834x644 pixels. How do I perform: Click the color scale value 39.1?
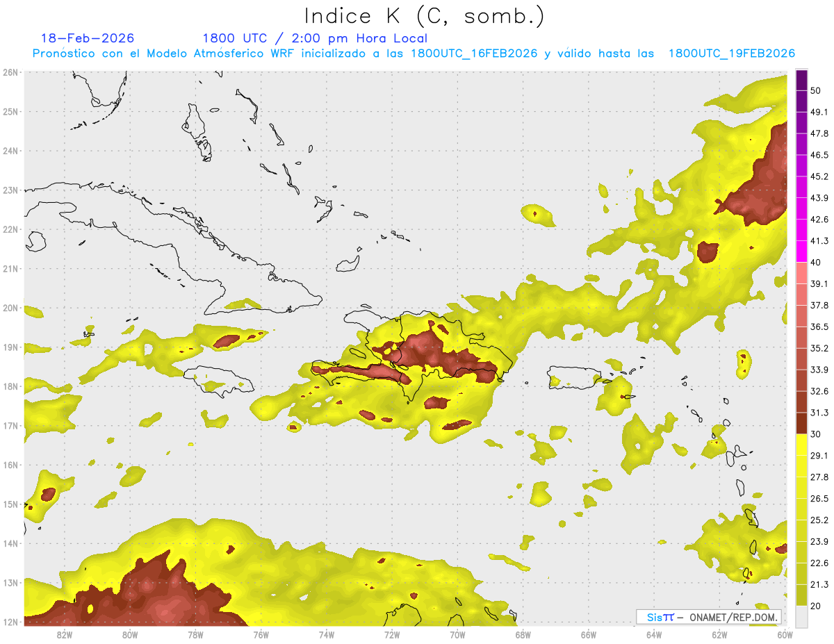819,283
